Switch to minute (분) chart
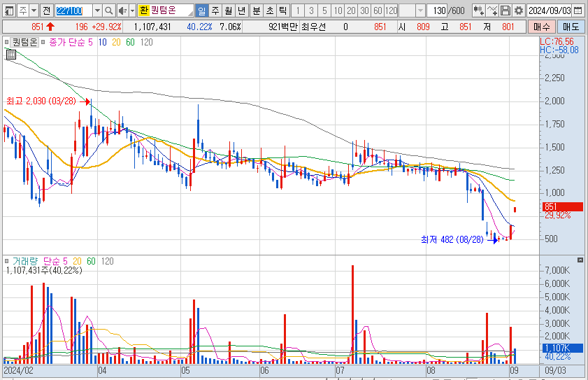The image size is (588, 380). click(257, 10)
